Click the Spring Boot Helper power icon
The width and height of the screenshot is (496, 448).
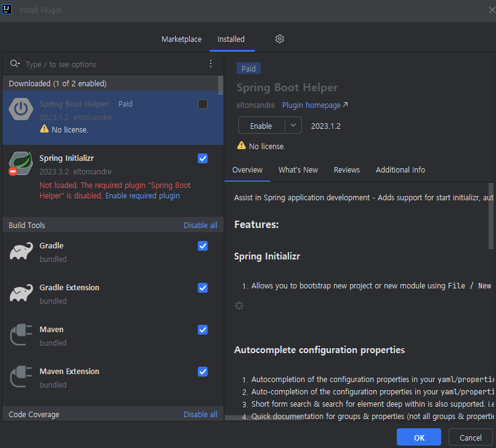(x=21, y=109)
